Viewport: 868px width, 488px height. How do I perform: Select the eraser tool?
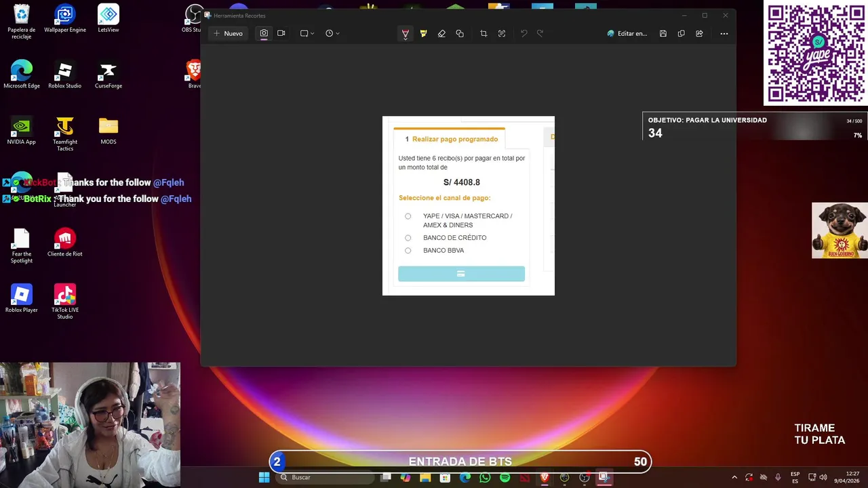click(441, 34)
